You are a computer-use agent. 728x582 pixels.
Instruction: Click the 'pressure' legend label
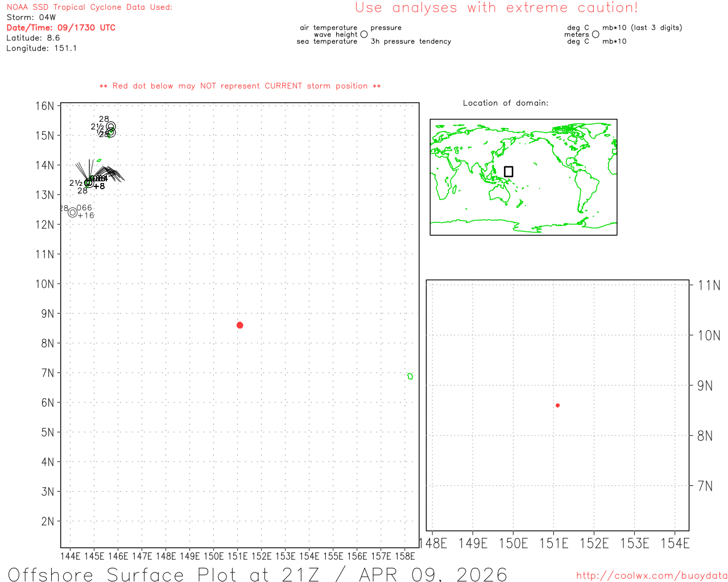(386, 28)
